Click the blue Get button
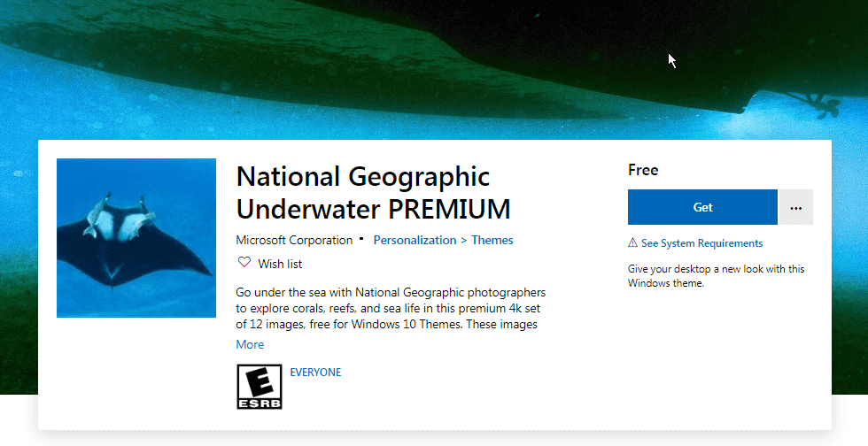Screen dimensions: 868x446 point(702,207)
